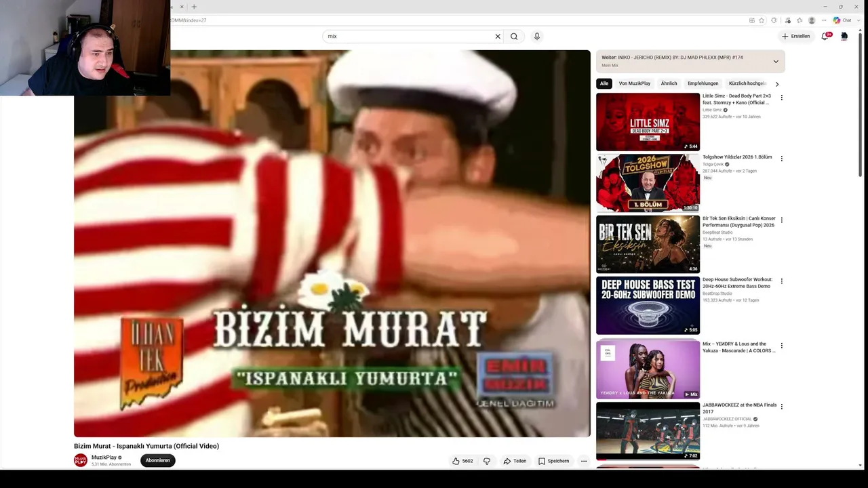Open the YouTube account avatar menu
Viewport: 868px width, 488px height.
(x=844, y=36)
